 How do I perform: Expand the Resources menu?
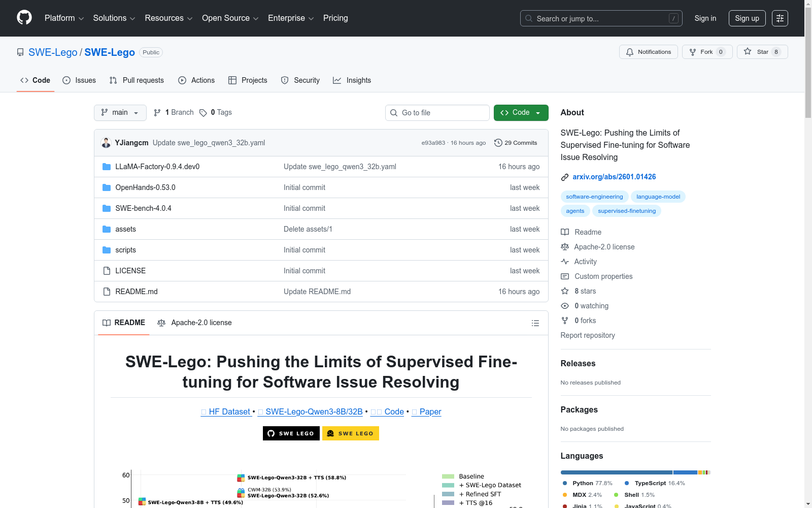click(169, 18)
